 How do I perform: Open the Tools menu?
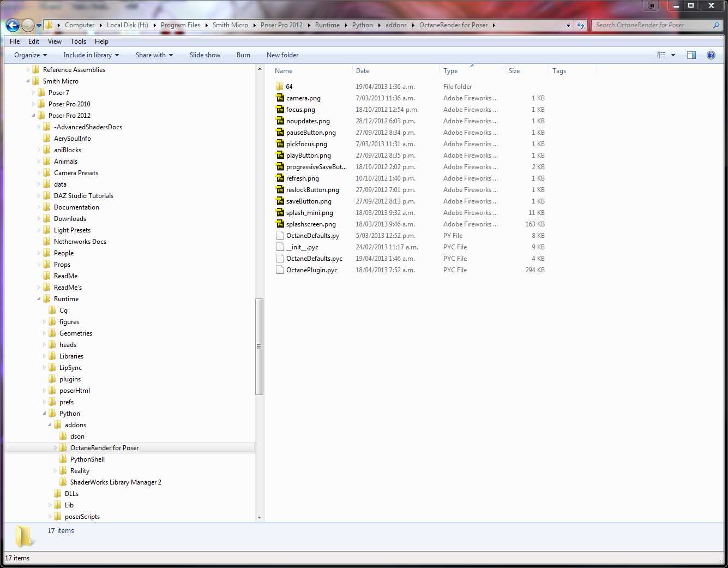pos(78,41)
